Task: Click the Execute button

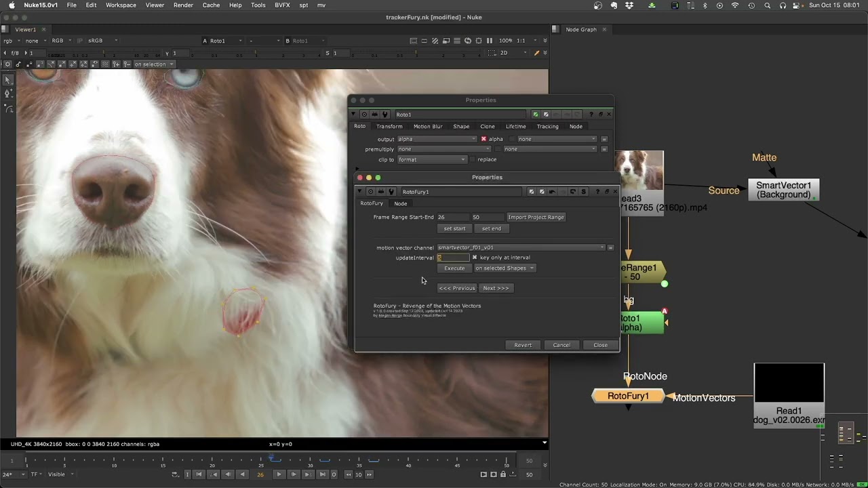Action: click(454, 268)
